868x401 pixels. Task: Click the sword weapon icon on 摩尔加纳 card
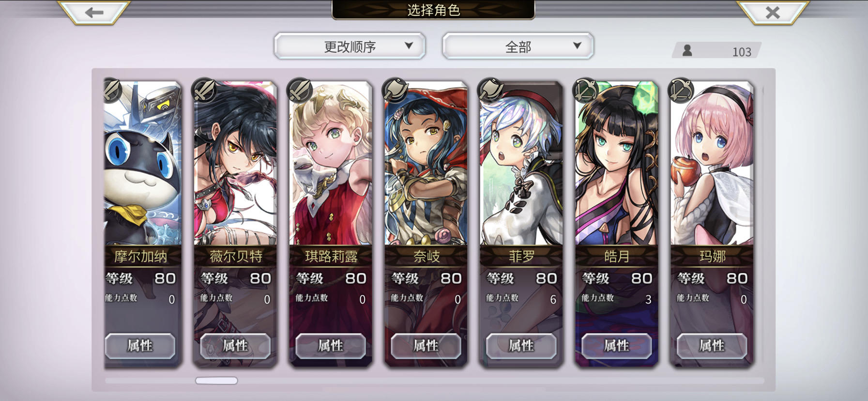click(x=112, y=91)
